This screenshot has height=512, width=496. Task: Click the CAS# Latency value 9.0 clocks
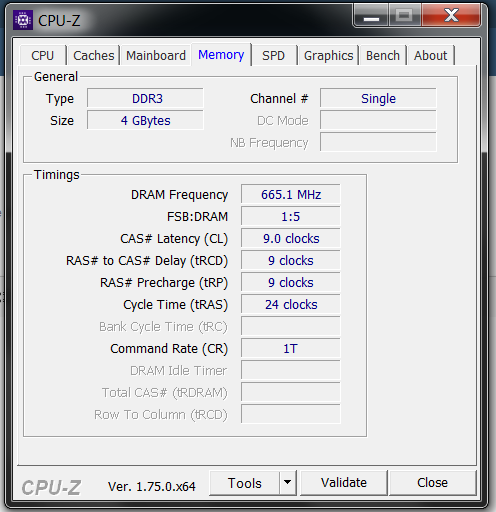point(291,238)
